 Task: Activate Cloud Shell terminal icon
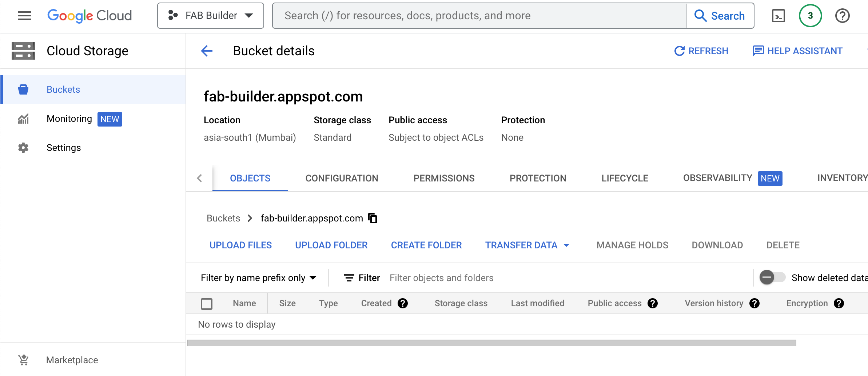click(779, 16)
